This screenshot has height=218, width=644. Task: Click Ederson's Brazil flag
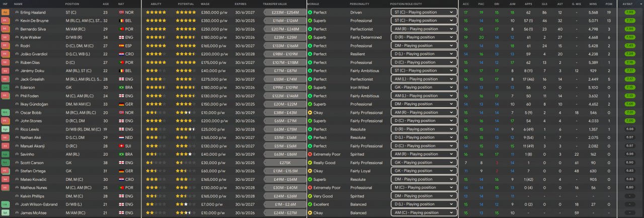121,88
